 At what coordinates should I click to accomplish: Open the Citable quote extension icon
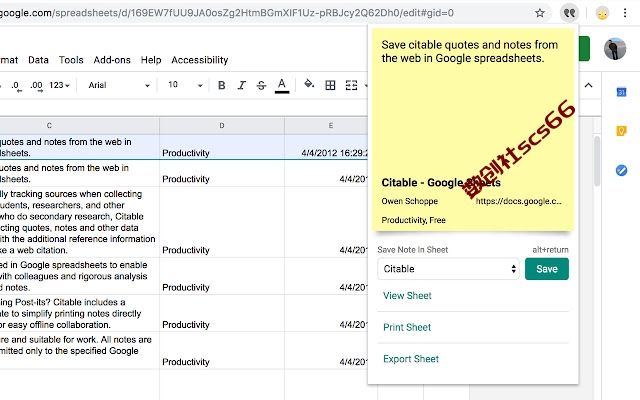[569, 13]
